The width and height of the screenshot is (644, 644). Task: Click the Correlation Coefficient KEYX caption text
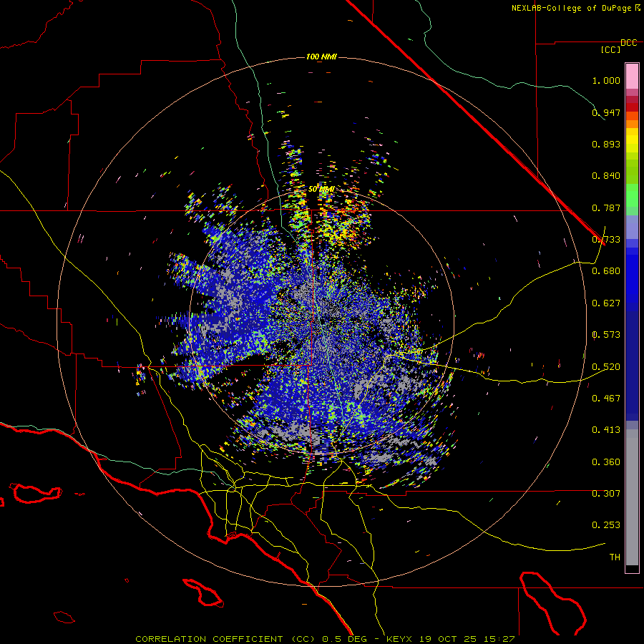[325, 639]
